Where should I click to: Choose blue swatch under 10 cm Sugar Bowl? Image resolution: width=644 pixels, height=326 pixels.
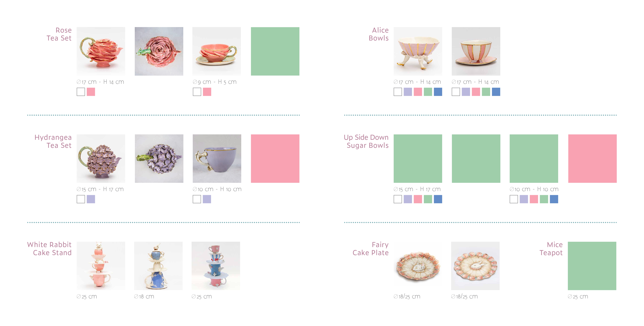[554, 199]
